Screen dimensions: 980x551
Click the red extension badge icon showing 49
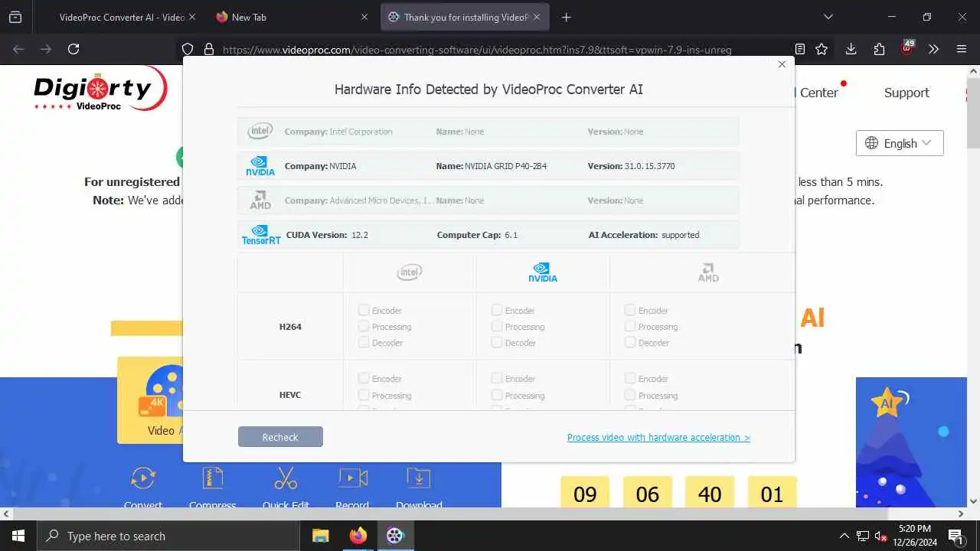[907, 47]
